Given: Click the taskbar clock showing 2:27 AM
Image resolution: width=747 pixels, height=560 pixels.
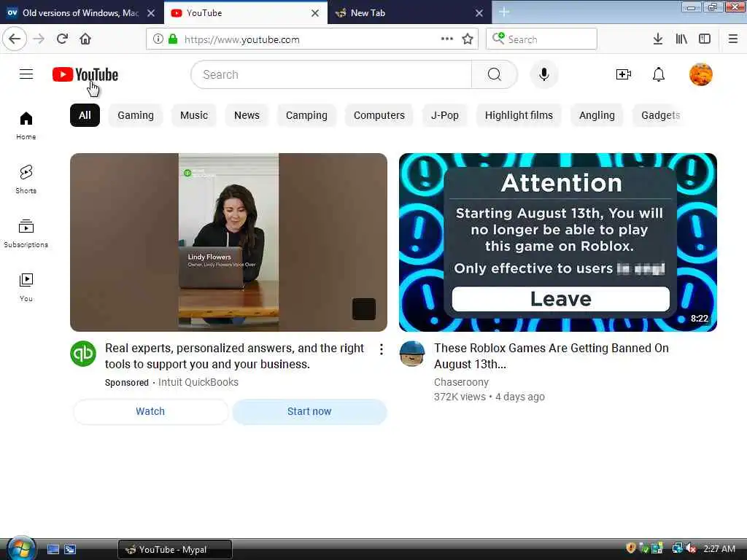Looking at the screenshot, I should [x=719, y=549].
